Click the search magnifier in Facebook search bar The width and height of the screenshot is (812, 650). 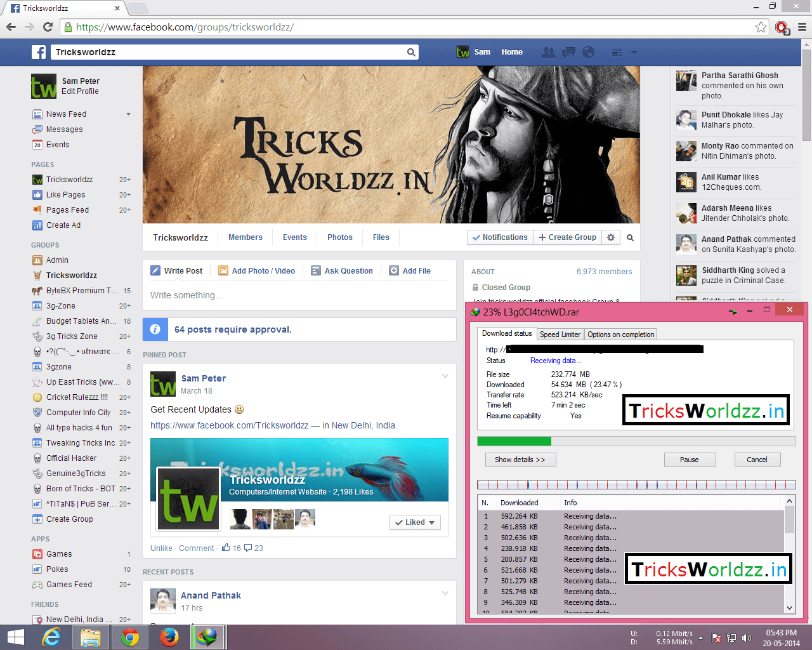pos(411,52)
